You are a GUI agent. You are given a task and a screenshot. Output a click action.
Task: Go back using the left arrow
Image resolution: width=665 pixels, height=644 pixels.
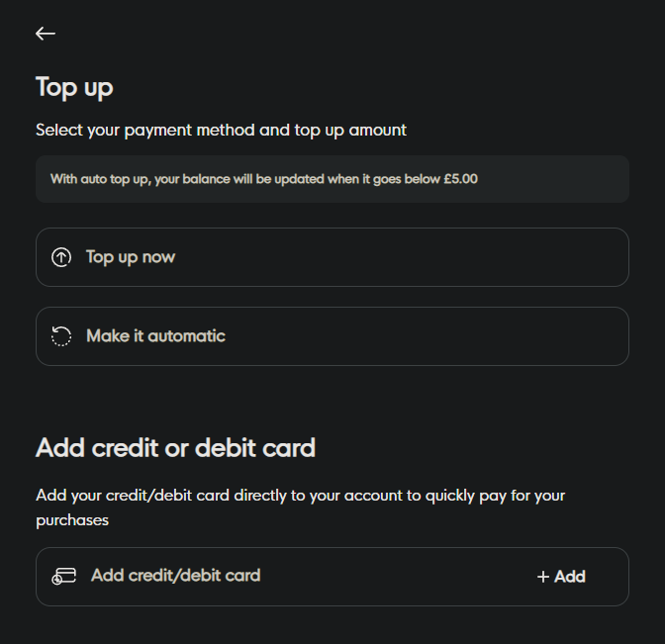[46, 34]
